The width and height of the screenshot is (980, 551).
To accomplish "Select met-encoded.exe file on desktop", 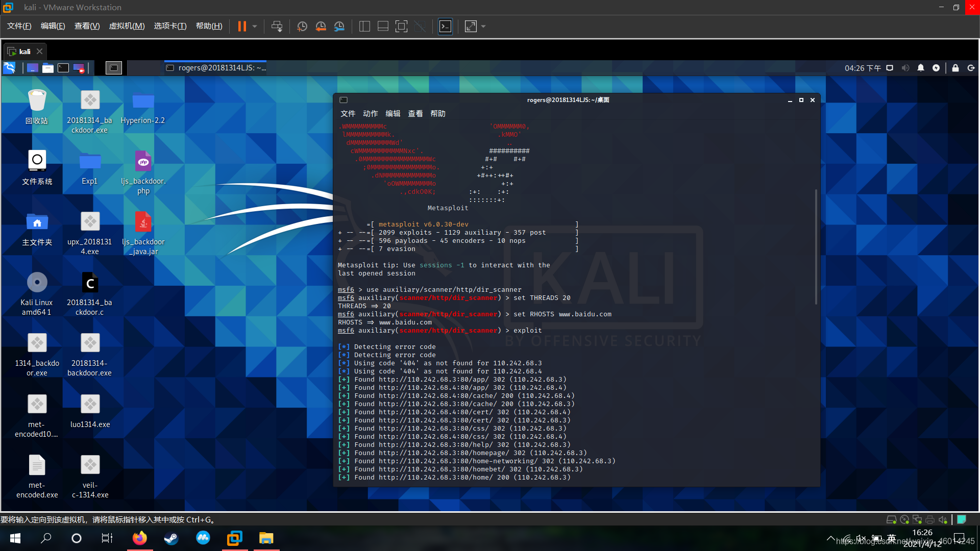I will coord(37,477).
